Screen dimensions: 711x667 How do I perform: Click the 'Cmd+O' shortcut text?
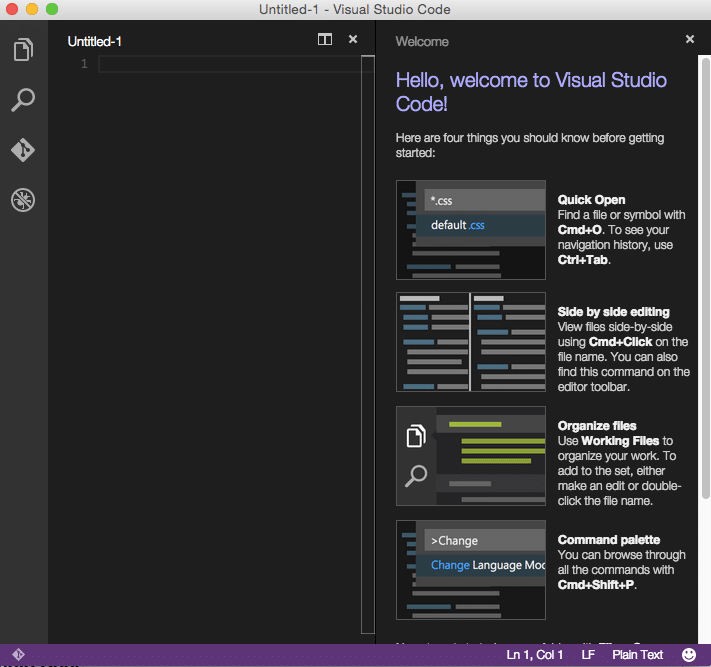click(580, 230)
